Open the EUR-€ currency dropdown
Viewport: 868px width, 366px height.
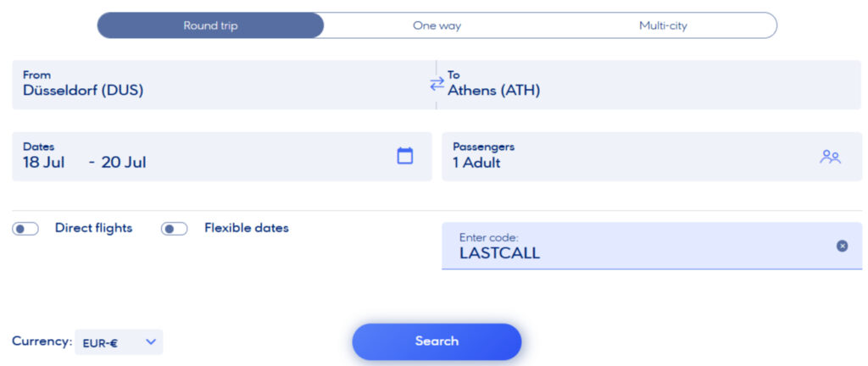[x=119, y=342]
